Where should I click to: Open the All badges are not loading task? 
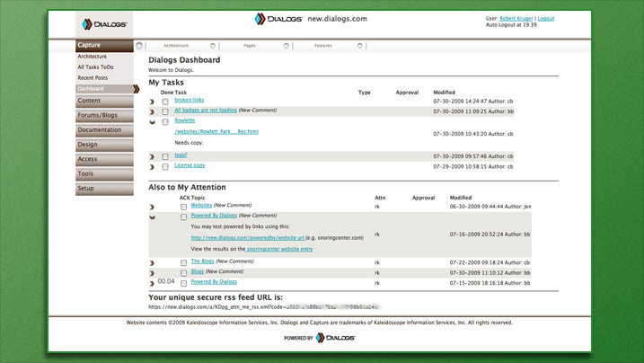[206, 110]
